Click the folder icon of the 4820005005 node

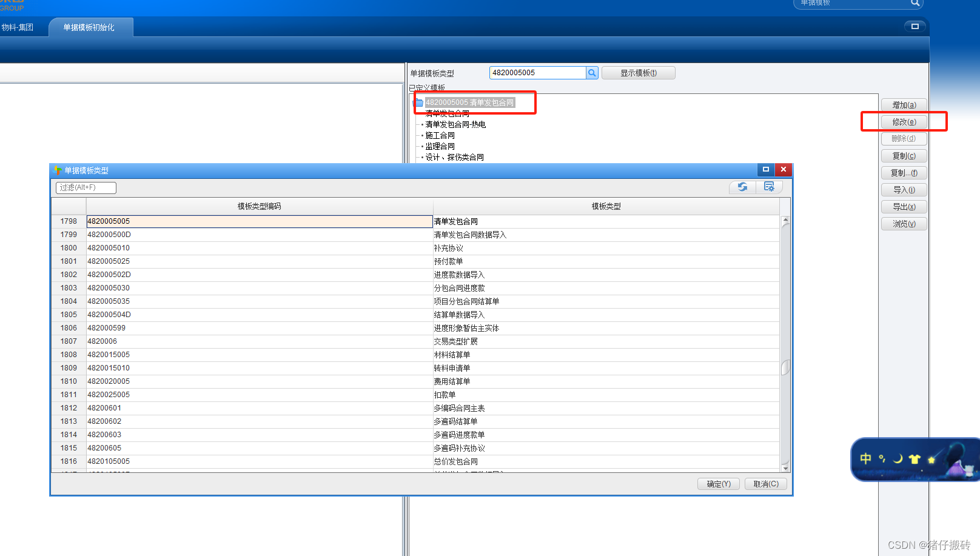pyautogui.click(x=419, y=102)
